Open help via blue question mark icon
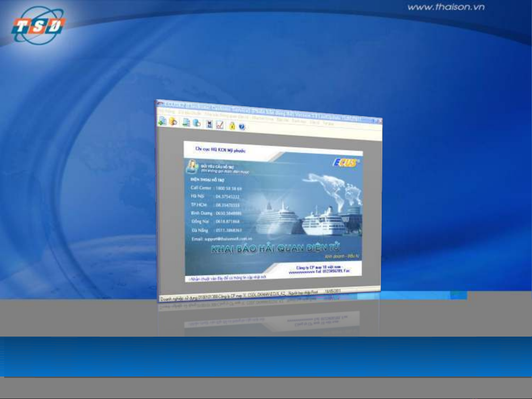Viewport: 532px width, 399px height. point(242,127)
